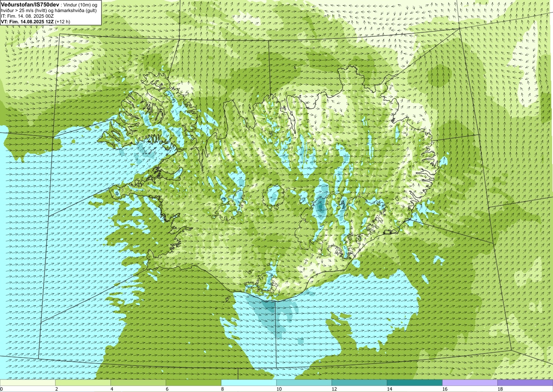Click the legend scale label '16'
Viewport: 553px width, 392px height.
(x=445, y=389)
